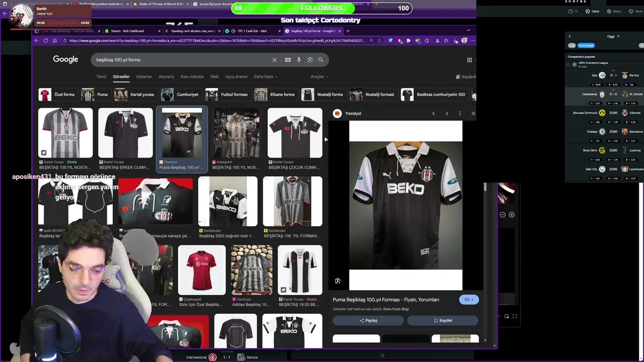644x362 pixels.
Task: Open the Kartal Yuvası striped jersey thumbnail
Action: 65,133
